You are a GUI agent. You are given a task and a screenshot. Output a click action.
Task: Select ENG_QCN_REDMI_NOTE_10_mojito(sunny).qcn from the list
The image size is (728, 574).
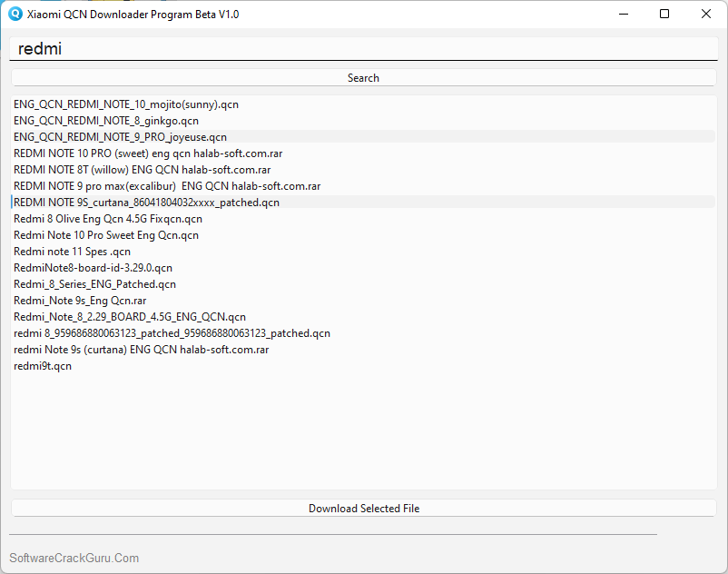(x=125, y=104)
